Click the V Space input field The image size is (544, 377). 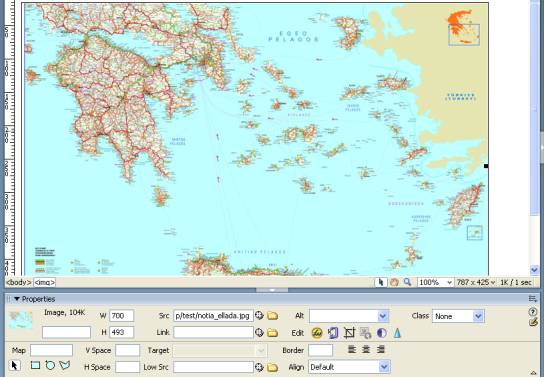[127, 350]
